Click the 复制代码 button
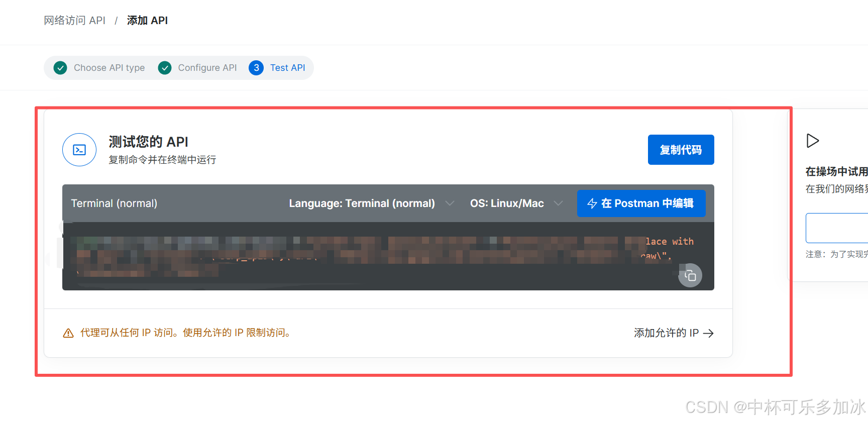Viewport: 868px width, 422px height. [681, 150]
